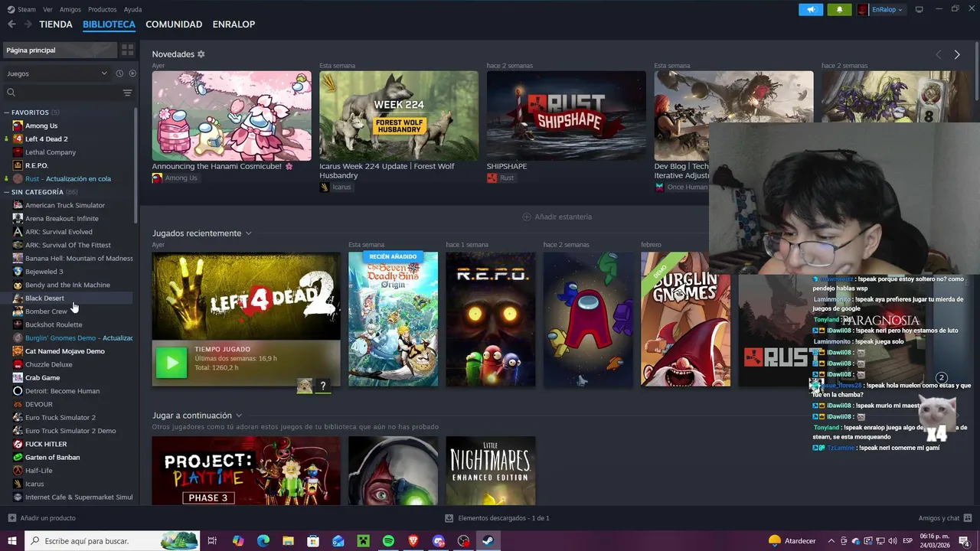This screenshot has height=551, width=980.
Task: Open the Juegos filter dropdown
Action: tap(57, 73)
